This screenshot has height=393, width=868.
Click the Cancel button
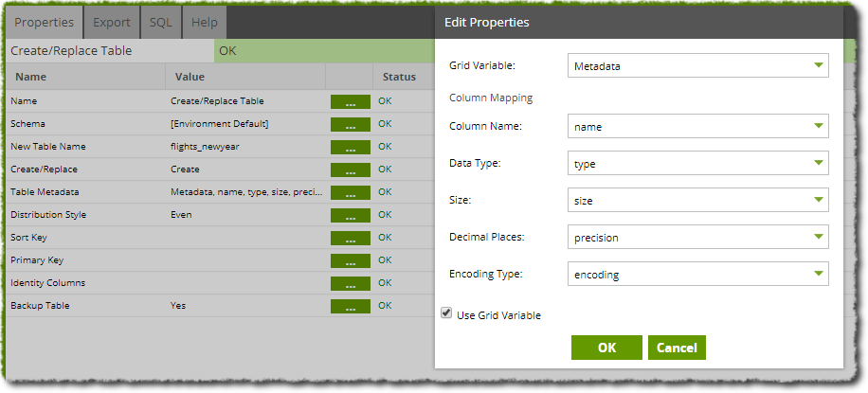coord(677,348)
